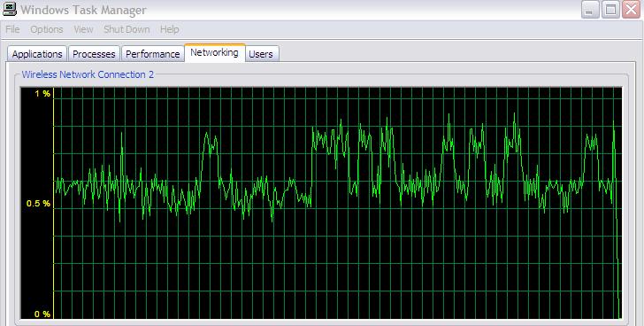Click the 0.5 % axis label
The height and width of the screenshot is (326, 644).
click(x=38, y=204)
